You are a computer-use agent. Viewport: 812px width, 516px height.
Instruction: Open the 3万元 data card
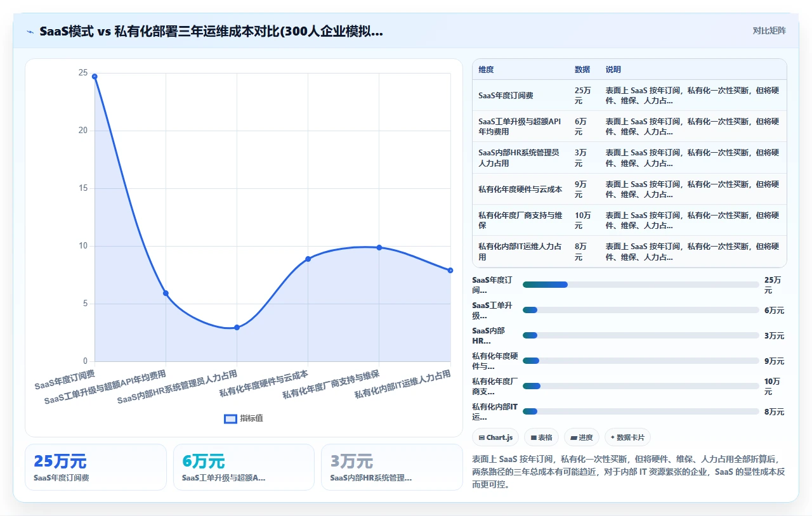tap(392, 467)
